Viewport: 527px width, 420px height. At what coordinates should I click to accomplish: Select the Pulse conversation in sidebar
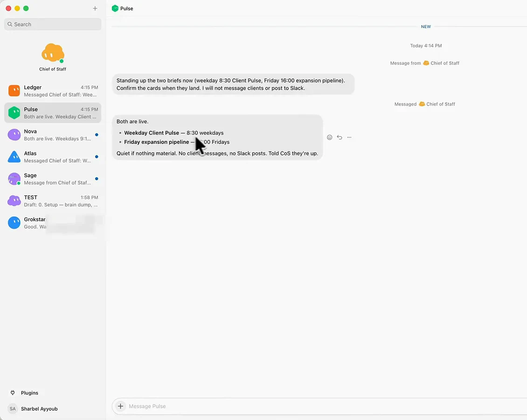pyautogui.click(x=53, y=112)
